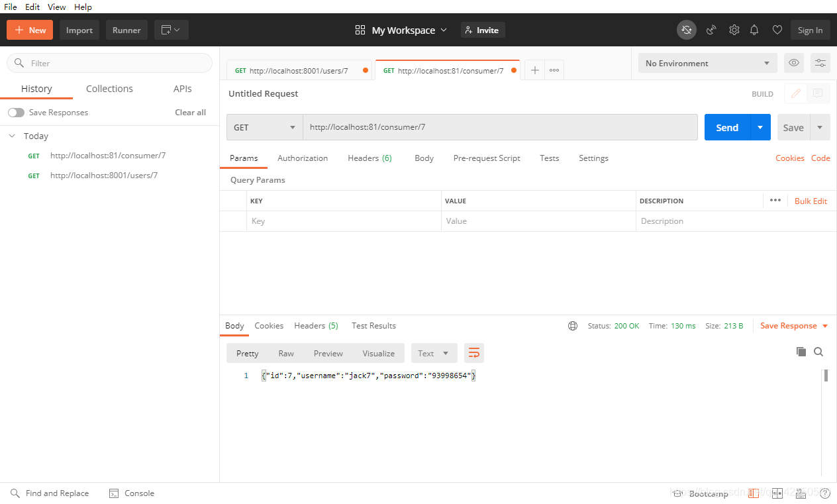Click the workspace grid icon
Screen dimensions: 837x504
(x=360, y=30)
